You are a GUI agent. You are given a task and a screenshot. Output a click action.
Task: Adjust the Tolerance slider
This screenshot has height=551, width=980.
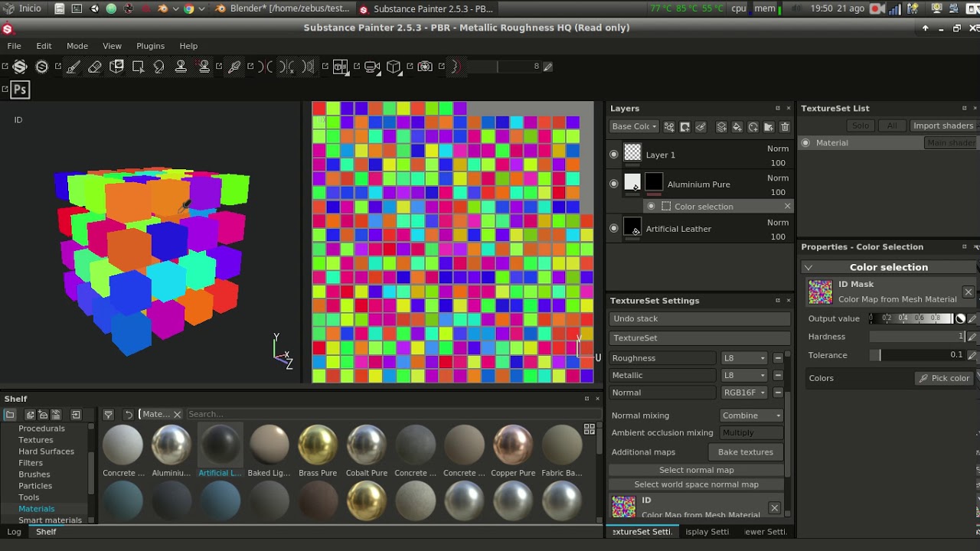[x=917, y=355]
